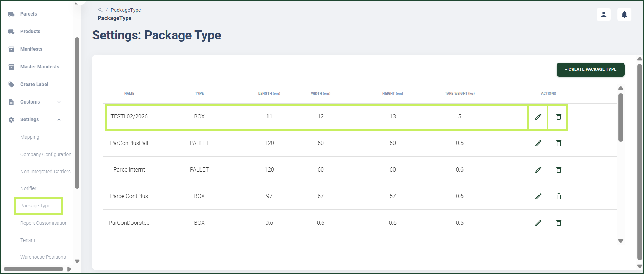Expand the Customs sidebar section
Viewport: 644px width, 274px height.
pos(59,102)
